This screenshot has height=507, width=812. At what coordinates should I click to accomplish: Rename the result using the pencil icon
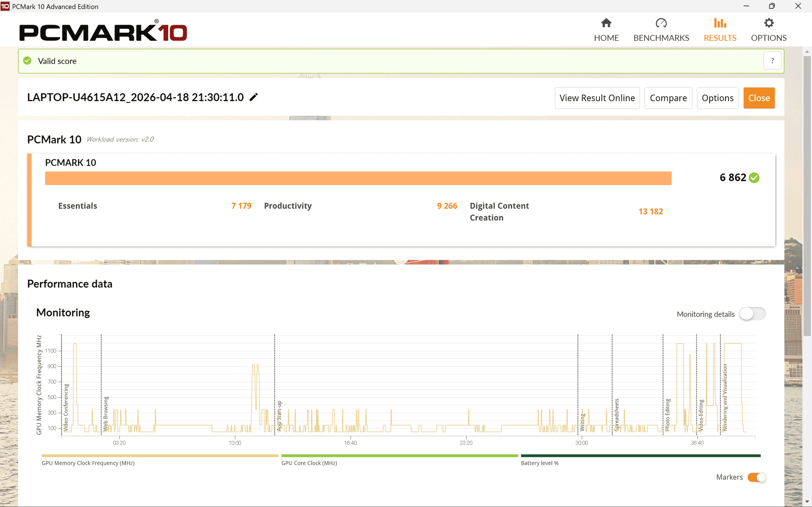pyautogui.click(x=254, y=97)
